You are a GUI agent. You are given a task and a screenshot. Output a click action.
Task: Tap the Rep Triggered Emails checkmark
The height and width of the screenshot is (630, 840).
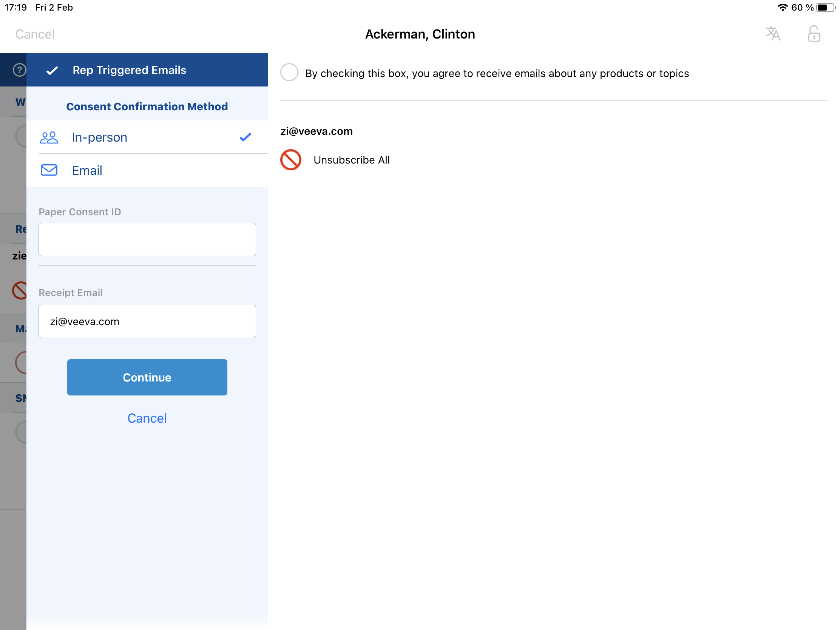(x=52, y=70)
